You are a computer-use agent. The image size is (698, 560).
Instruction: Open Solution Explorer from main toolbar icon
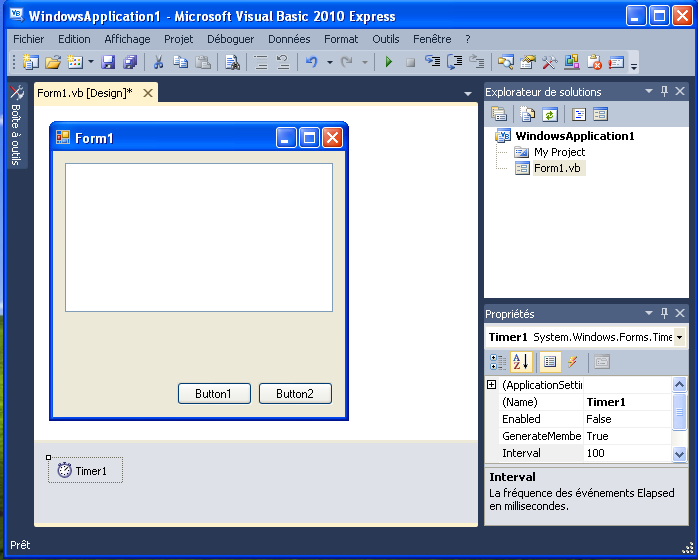click(506, 62)
